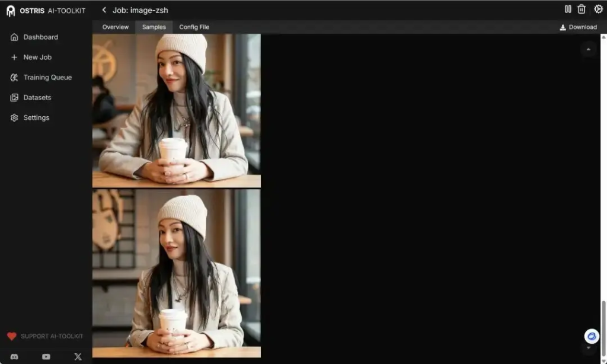The height and width of the screenshot is (364, 607).
Task: Go back using the back arrow
Action: pos(104,9)
